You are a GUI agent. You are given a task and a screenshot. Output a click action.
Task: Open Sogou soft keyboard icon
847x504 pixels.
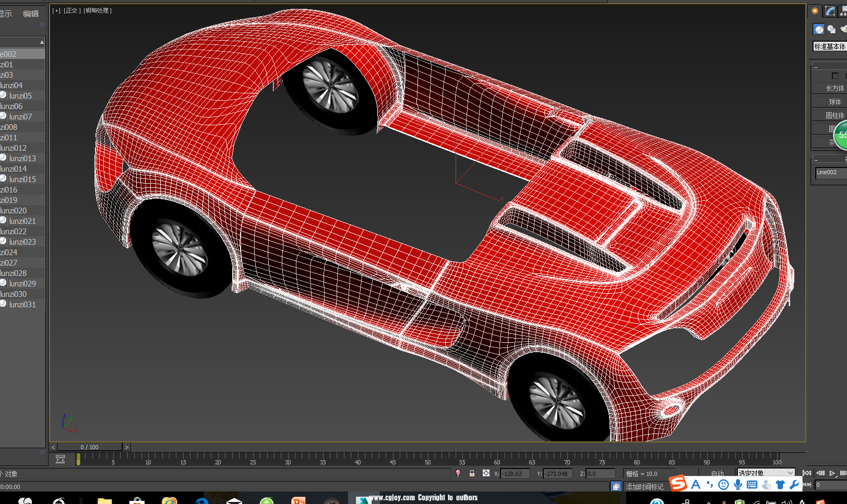(x=752, y=485)
